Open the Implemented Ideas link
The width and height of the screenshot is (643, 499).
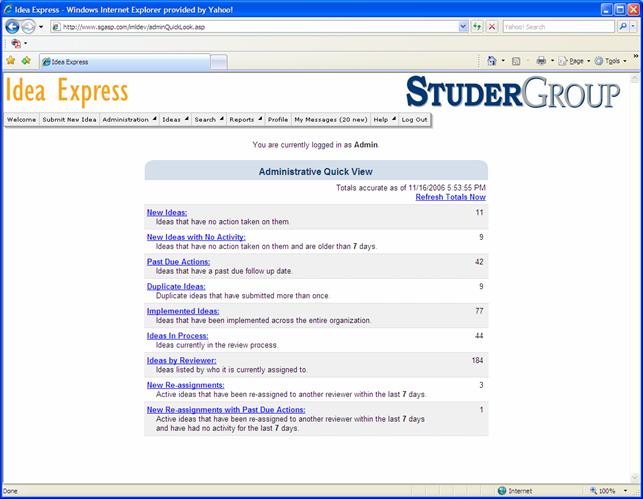coord(183,311)
